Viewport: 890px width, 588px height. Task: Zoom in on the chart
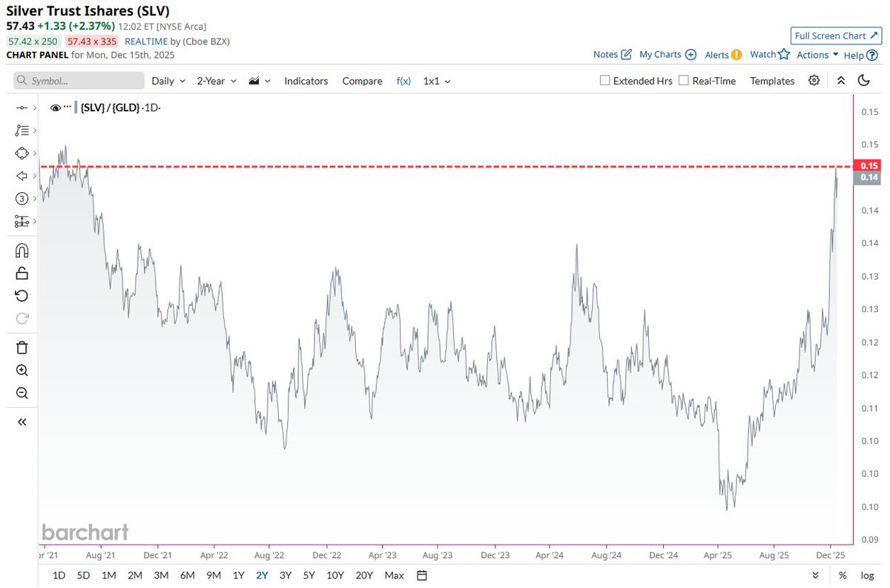click(21, 371)
